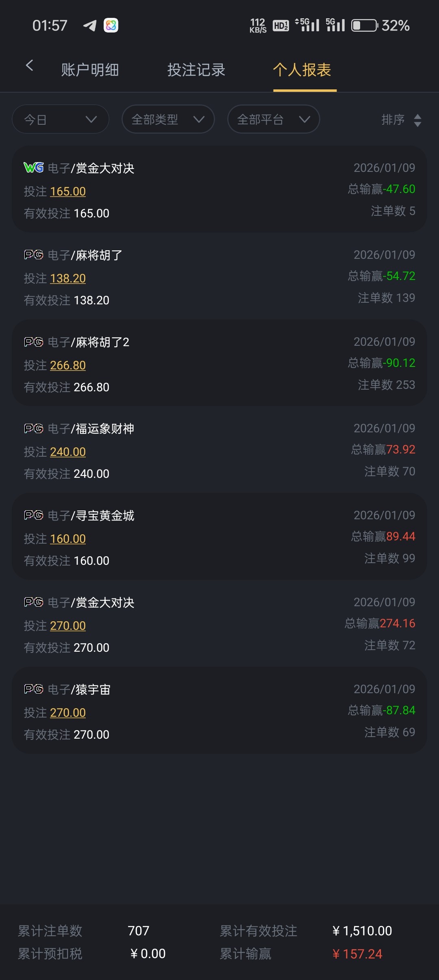439x980 pixels.
Task: Open the 寻宝黄金城 report entry
Action: (219, 536)
